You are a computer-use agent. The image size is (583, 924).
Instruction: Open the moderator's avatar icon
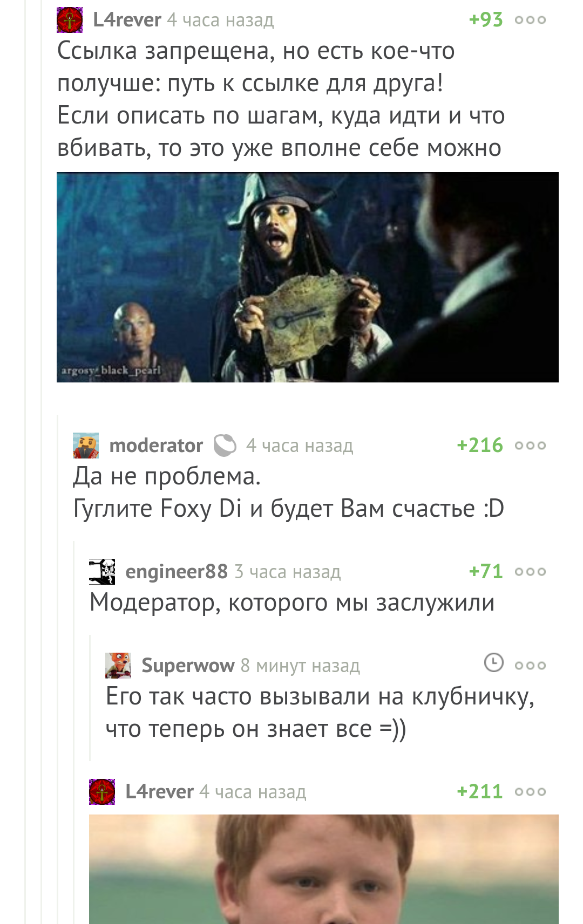click(x=86, y=446)
